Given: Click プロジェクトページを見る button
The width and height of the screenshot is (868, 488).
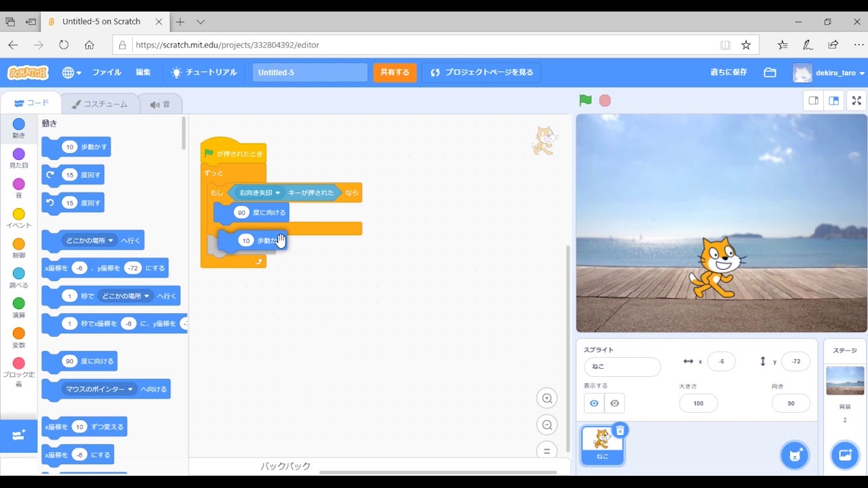Looking at the screenshot, I should (481, 73).
